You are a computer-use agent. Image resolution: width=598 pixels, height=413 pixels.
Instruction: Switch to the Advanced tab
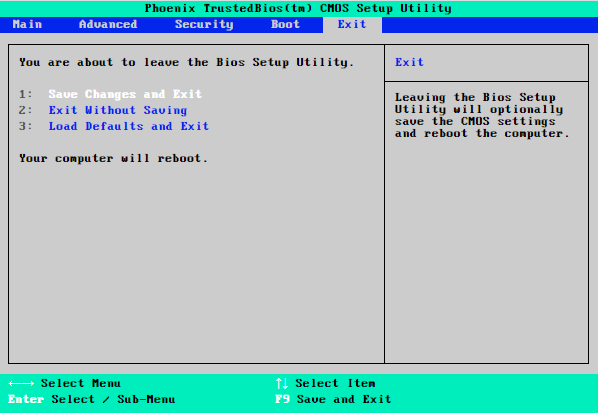pyautogui.click(x=108, y=24)
